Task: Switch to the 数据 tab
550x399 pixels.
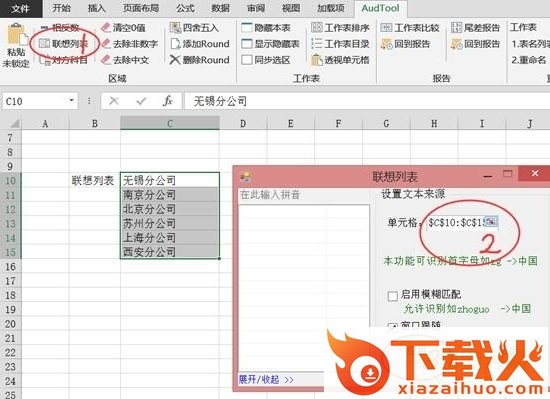Action: click(x=220, y=8)
